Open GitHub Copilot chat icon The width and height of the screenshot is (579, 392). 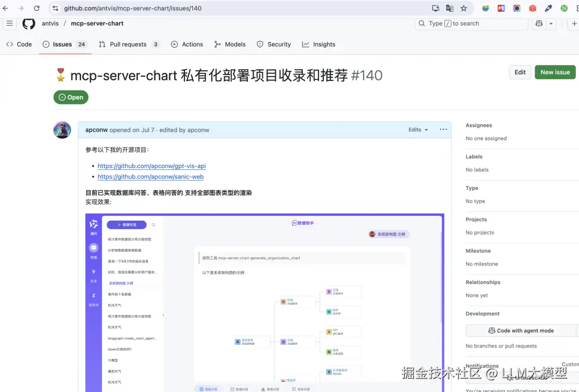pos(539,24)
